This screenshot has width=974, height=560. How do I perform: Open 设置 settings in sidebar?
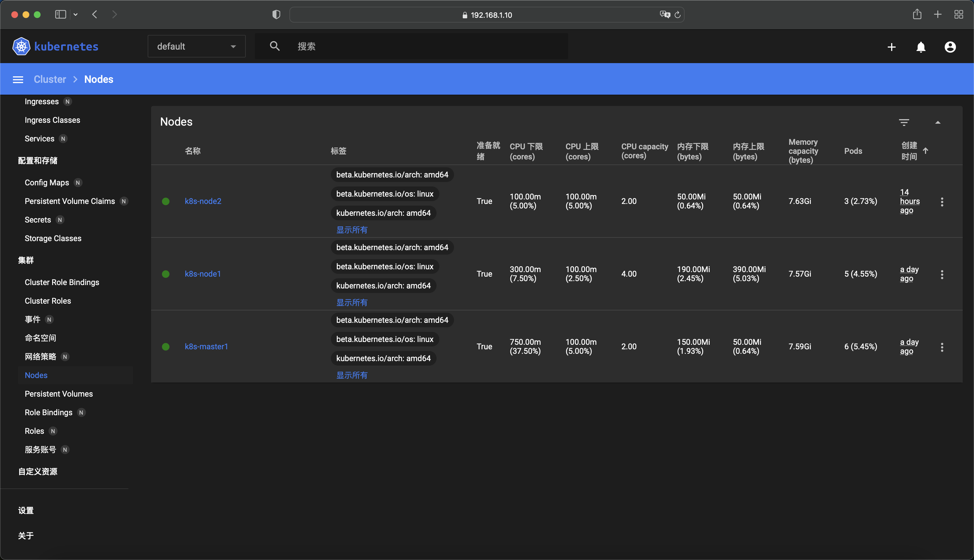26,510
